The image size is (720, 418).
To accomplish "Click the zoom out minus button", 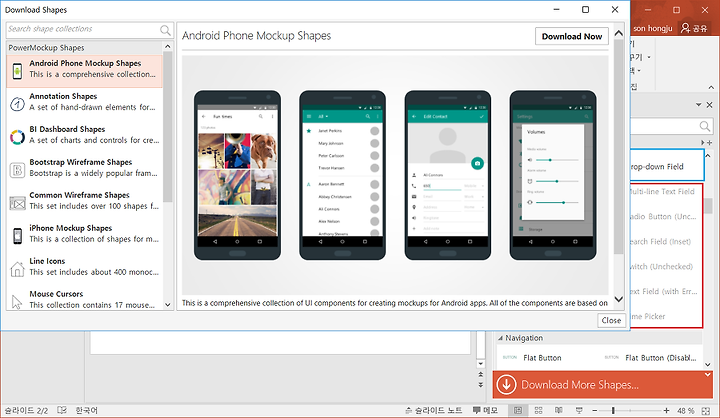I will tap(595, 410).
